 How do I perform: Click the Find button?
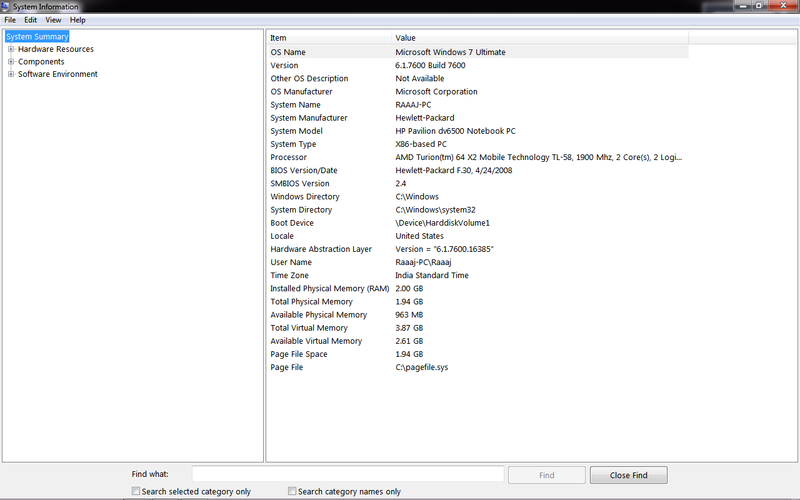pos(546,475)
